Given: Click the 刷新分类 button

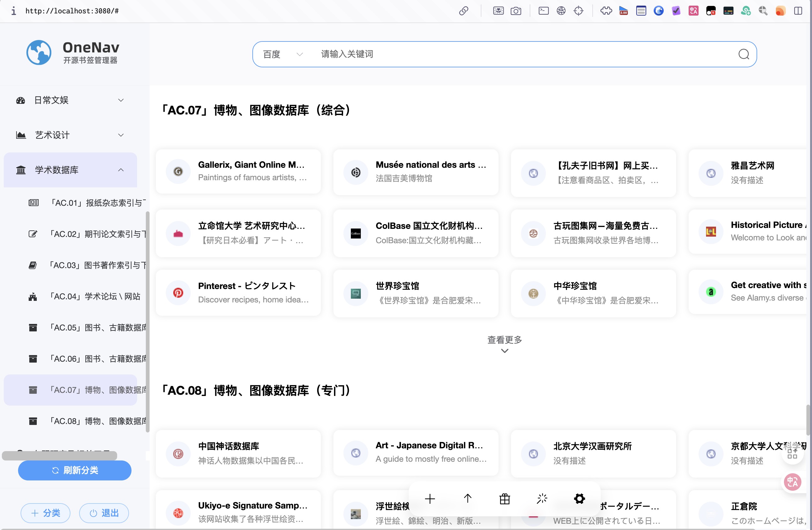Looking at the screenshot, I should pos(75,470).
